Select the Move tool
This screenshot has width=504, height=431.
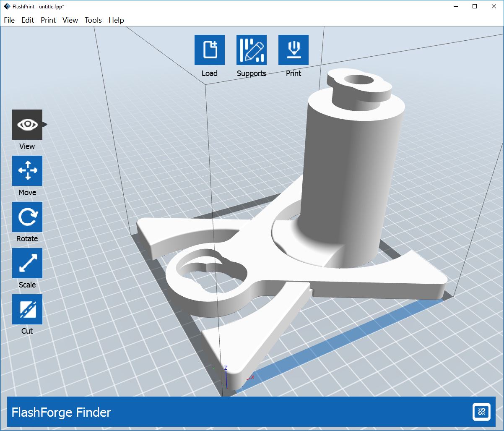[27, 171]
